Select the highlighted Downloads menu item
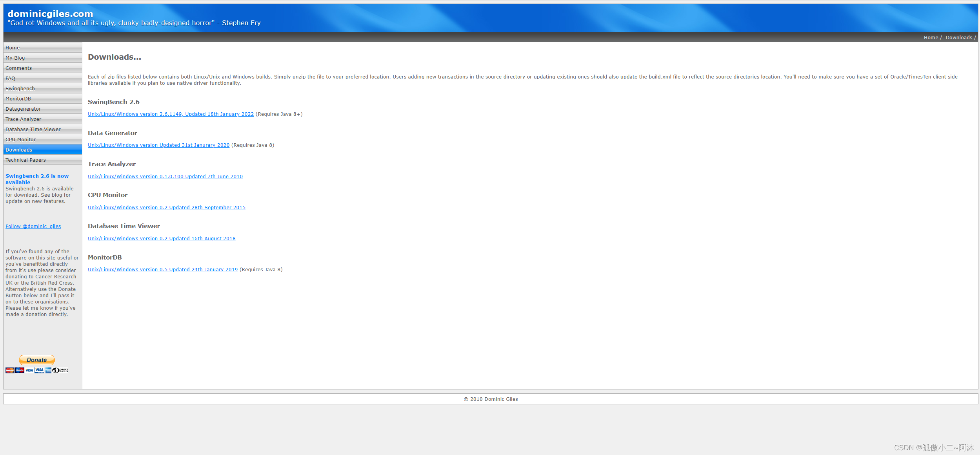 click(x=19, y=150)
